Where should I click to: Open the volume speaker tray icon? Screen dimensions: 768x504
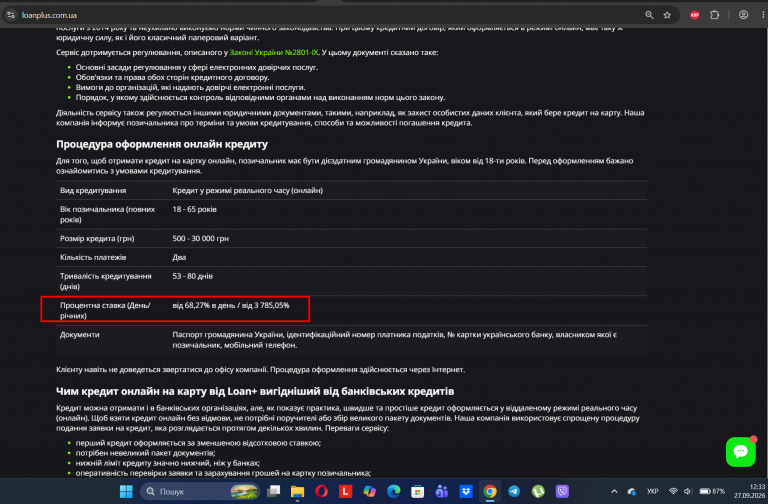[x=688, y=491]
